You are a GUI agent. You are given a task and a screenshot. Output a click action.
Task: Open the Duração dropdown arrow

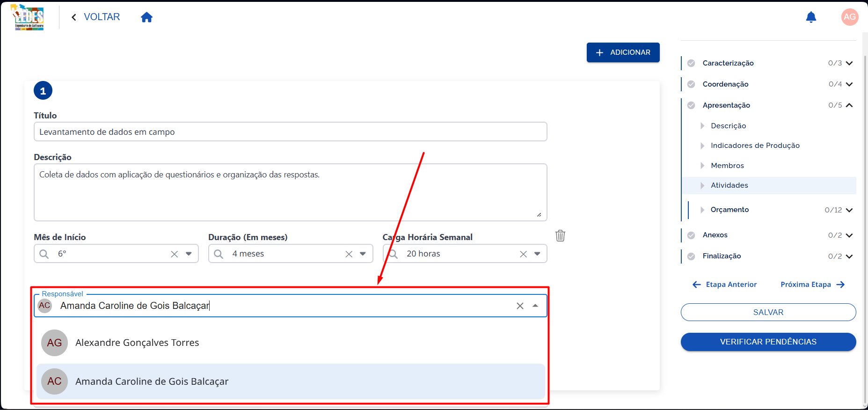[x=363, y=254]
